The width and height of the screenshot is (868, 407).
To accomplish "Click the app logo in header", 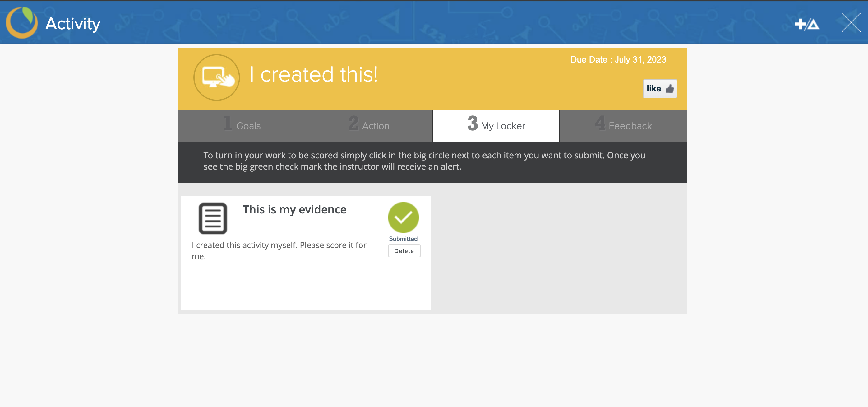I will pos(21,23).
